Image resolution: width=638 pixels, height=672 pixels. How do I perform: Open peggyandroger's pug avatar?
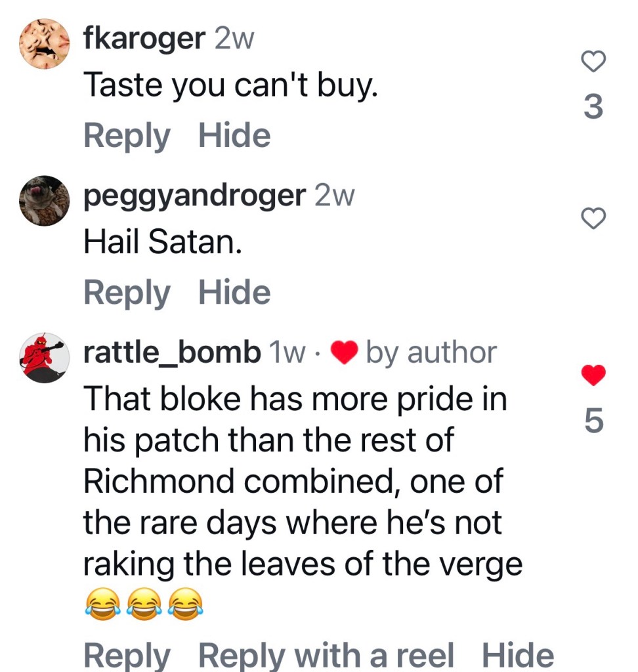pos(44,201)
